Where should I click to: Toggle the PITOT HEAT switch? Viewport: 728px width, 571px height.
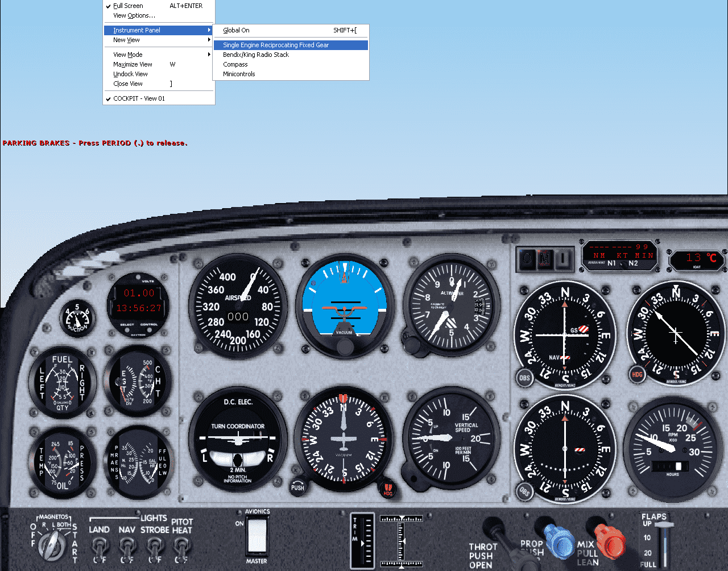(x=181, y=549)
